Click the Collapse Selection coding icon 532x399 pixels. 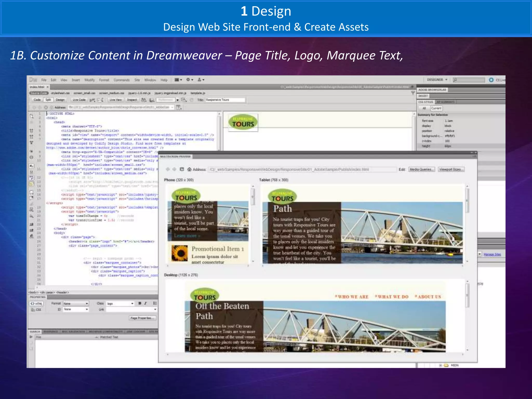coord(31,136)
